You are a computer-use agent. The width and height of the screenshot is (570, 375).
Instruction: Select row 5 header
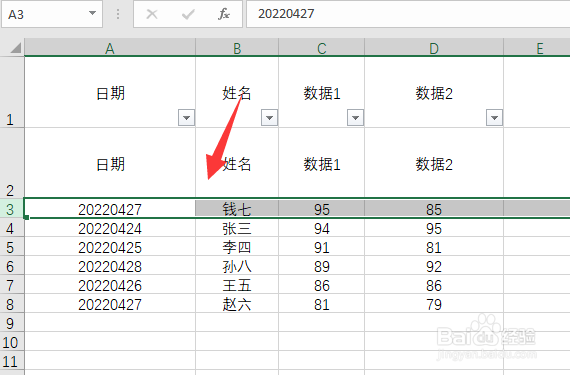click(x=12, y=247)
